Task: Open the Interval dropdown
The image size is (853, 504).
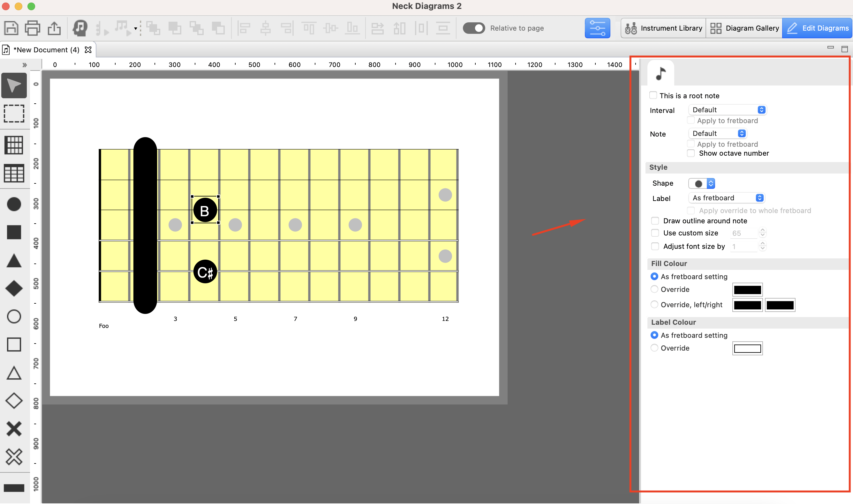Action: click(x=727, y=110)
